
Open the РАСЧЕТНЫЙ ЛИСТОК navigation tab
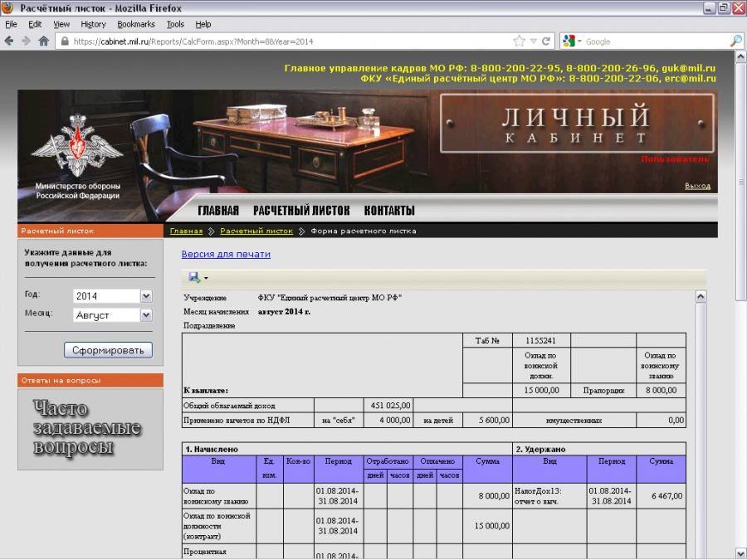click(301, 211)
